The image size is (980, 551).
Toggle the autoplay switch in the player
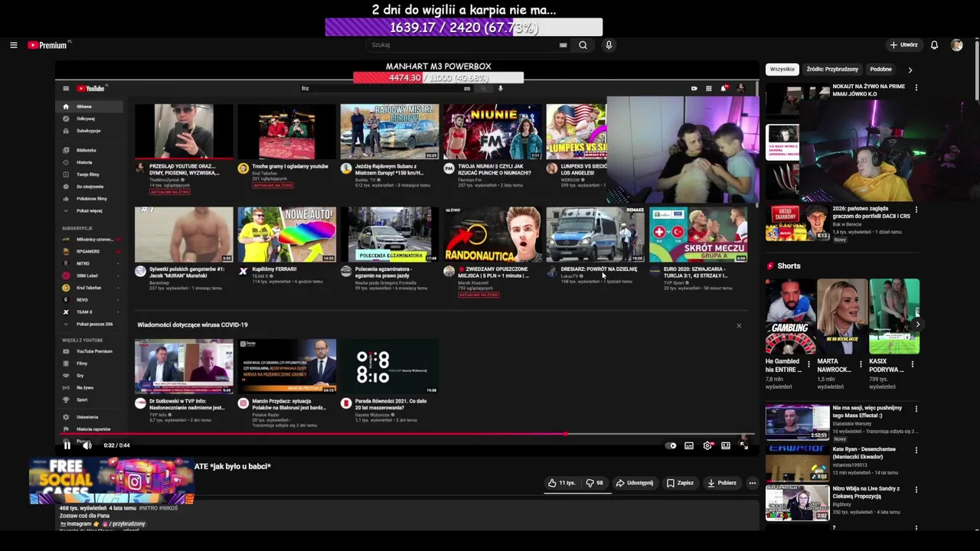[671, 445]
